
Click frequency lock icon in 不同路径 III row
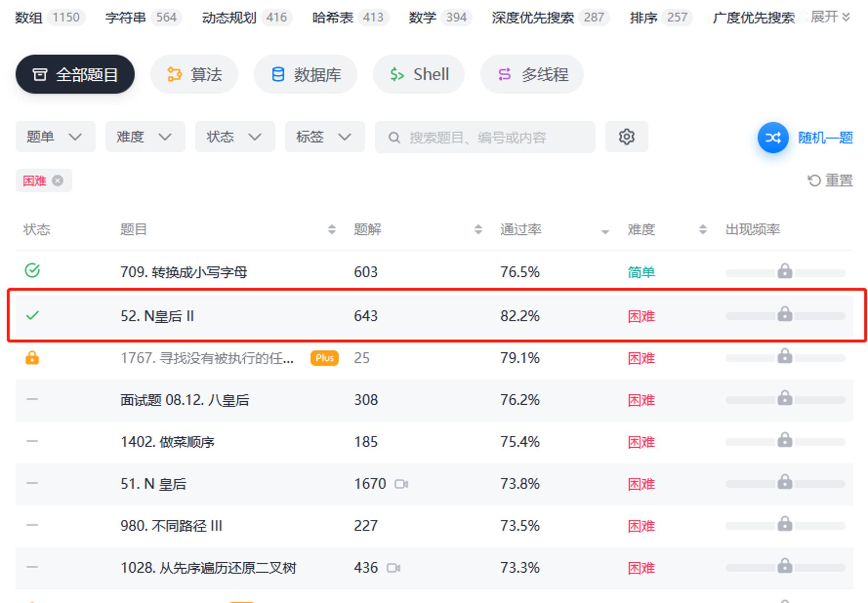click(785, 524)
